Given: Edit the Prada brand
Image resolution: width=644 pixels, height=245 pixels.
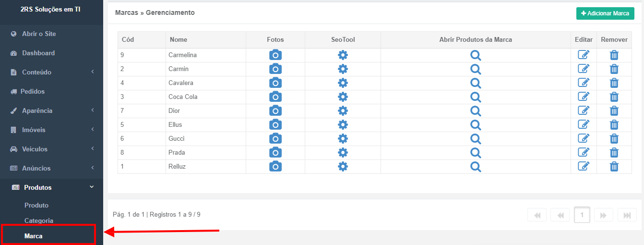Looking at the screenshot, I should pyautogui.click(x=584, y=152).
